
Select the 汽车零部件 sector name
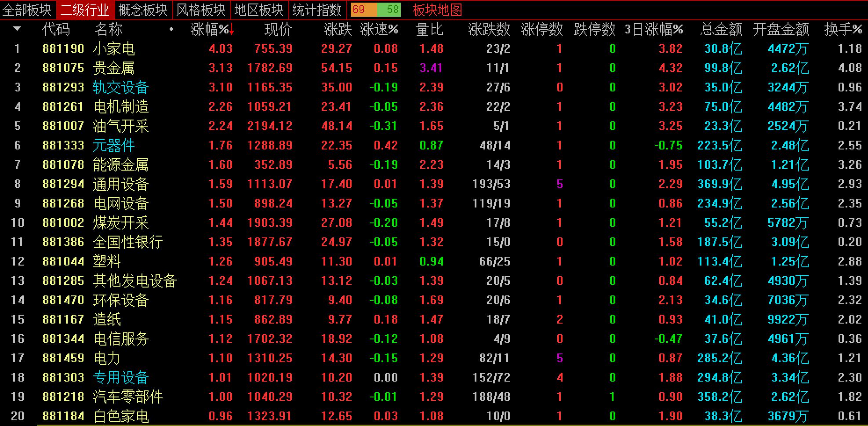(x=128, y=397)
